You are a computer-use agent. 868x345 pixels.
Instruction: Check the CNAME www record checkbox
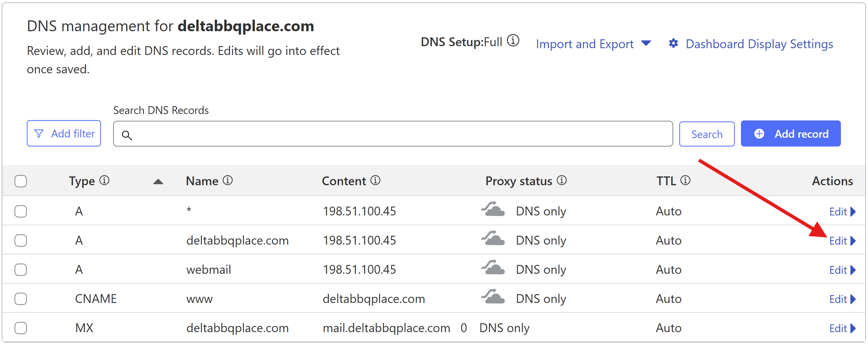21,299
